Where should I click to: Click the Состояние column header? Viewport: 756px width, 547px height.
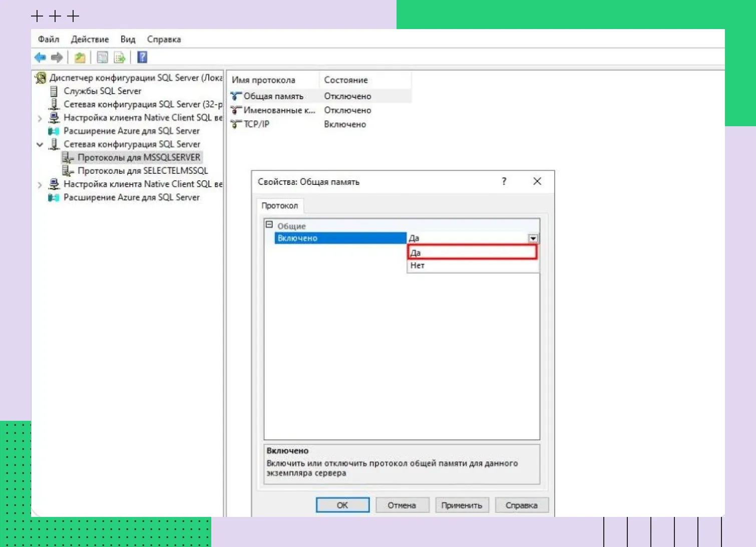pyautogui.click(x=346, y=80)
